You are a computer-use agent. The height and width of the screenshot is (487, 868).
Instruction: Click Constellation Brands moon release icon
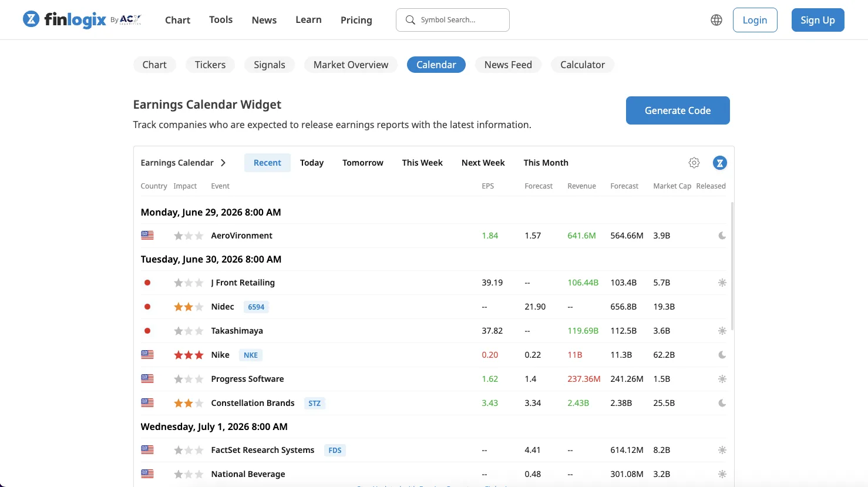click(x=722, y=403)
